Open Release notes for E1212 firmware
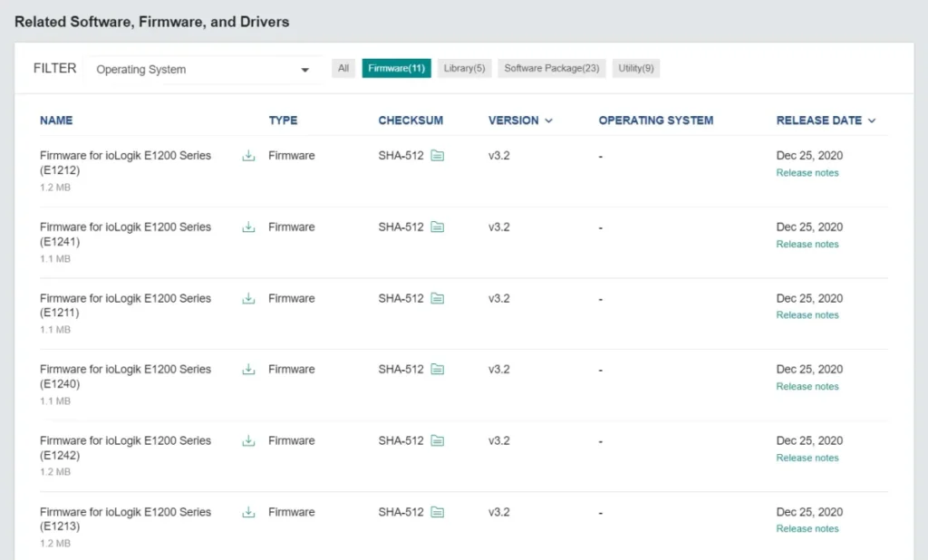Screen dimensions: 928x560 coord(807,173)
